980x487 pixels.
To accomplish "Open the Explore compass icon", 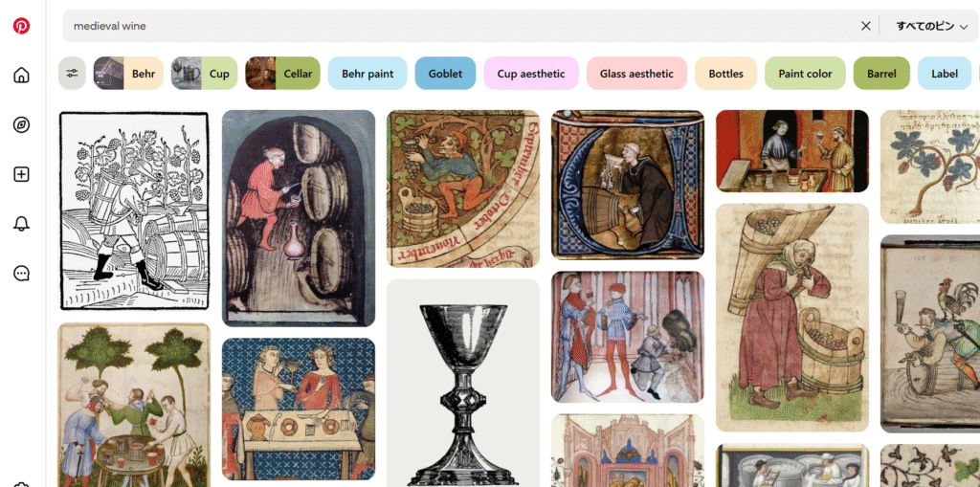I will coord(21,124).
